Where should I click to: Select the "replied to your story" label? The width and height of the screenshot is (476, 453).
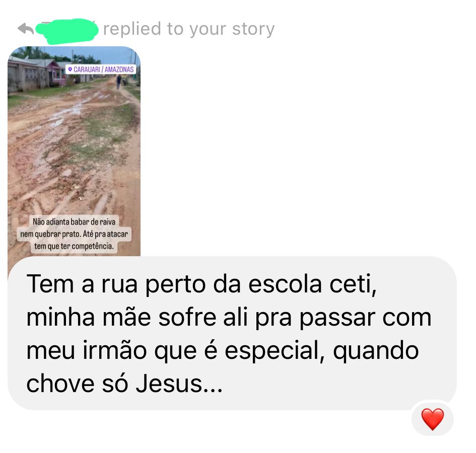click(189, 29)
